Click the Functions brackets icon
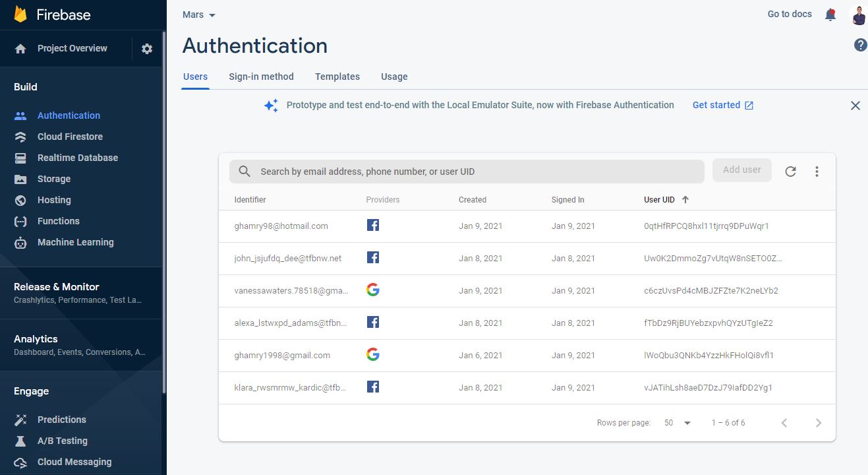This screenshot has width=868, height=475. [20, 221]
